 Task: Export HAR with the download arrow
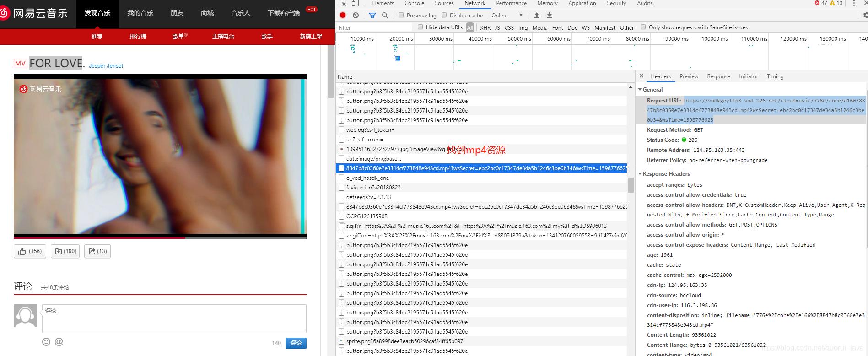click(550, 15)
